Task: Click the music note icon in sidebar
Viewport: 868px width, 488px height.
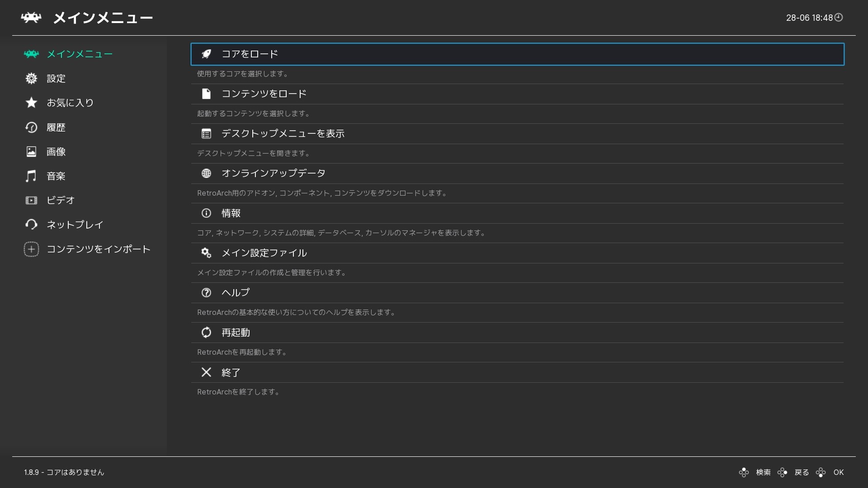Action: [x=31, y=176]
